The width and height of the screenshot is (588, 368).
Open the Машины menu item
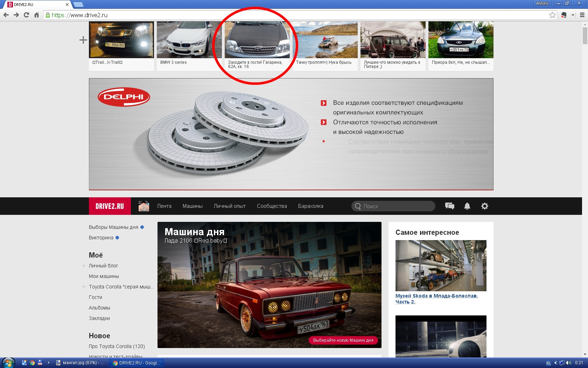[192, 206]
